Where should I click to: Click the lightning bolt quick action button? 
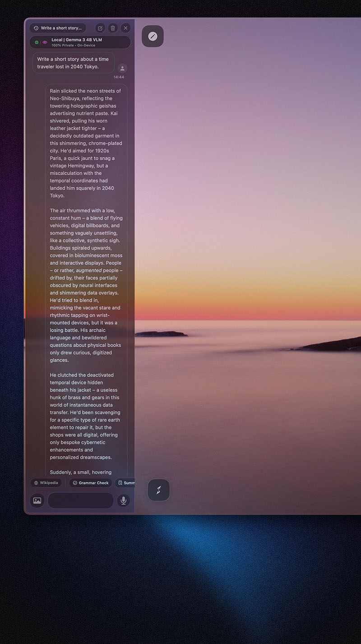(158, 490)
